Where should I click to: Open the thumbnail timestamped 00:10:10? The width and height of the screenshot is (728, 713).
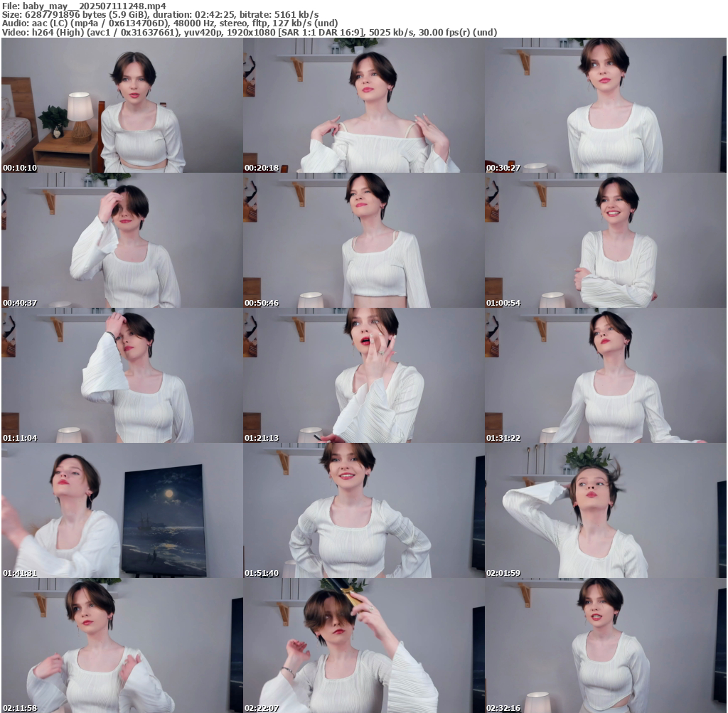click(x=122, y=105)
